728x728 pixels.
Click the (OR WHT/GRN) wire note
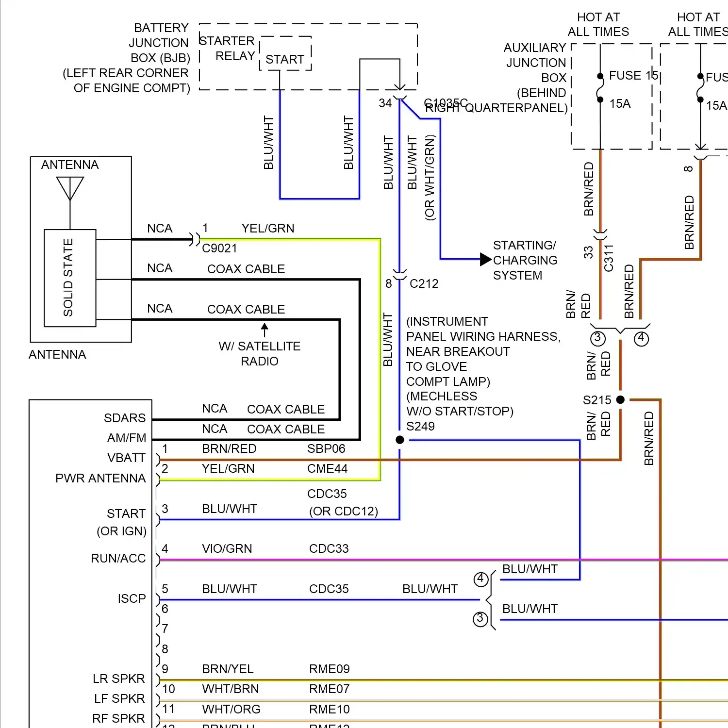click(430, 178)
